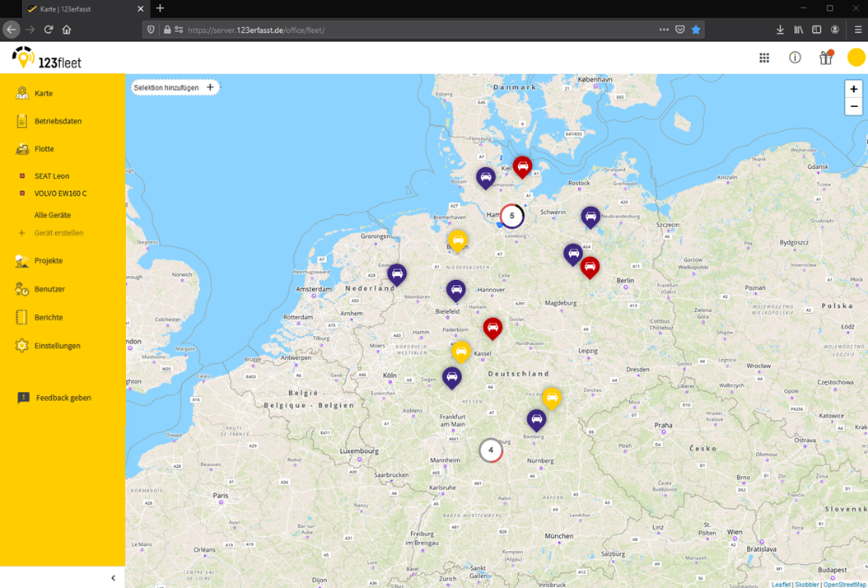
Task: Open the Karte menu item
Action: (x=44, y=94)
